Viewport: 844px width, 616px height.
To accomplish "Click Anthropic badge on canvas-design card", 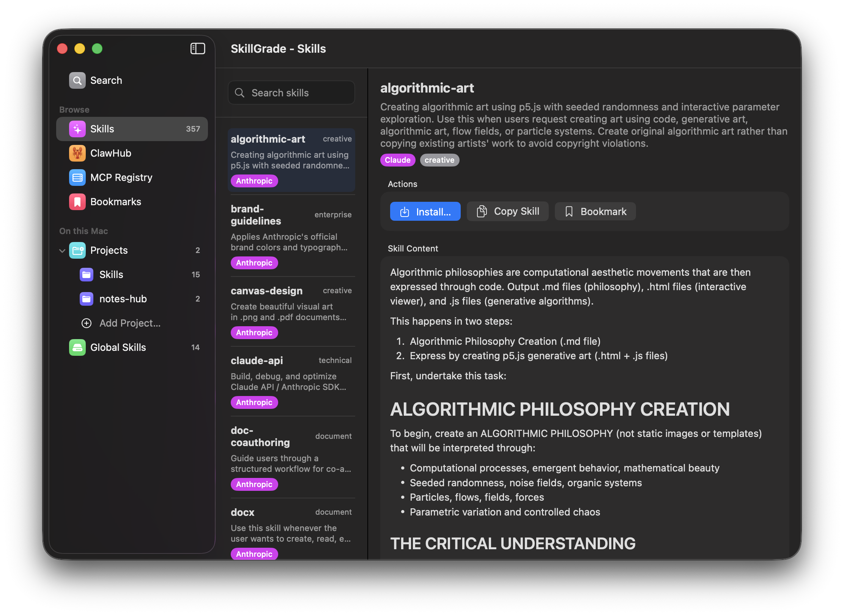I will 254,333.
